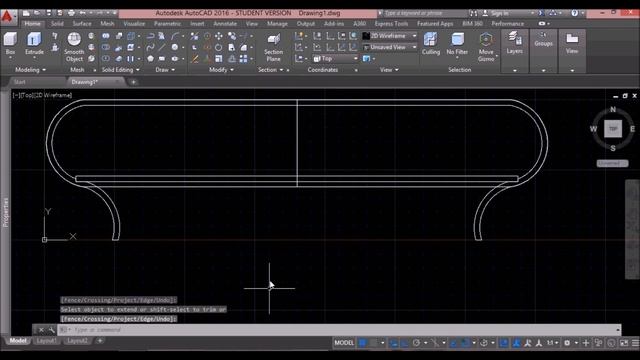
Task: Expand the Draw panel
Action: click(165, 70)
